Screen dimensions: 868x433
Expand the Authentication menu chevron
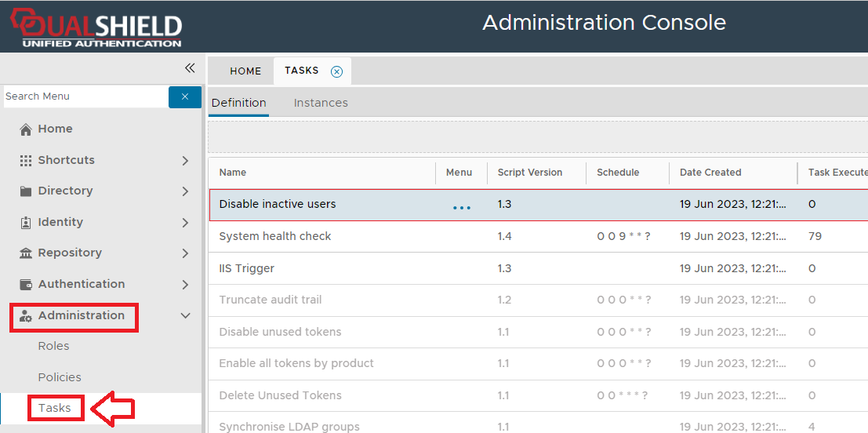click(x=185, y=285)
